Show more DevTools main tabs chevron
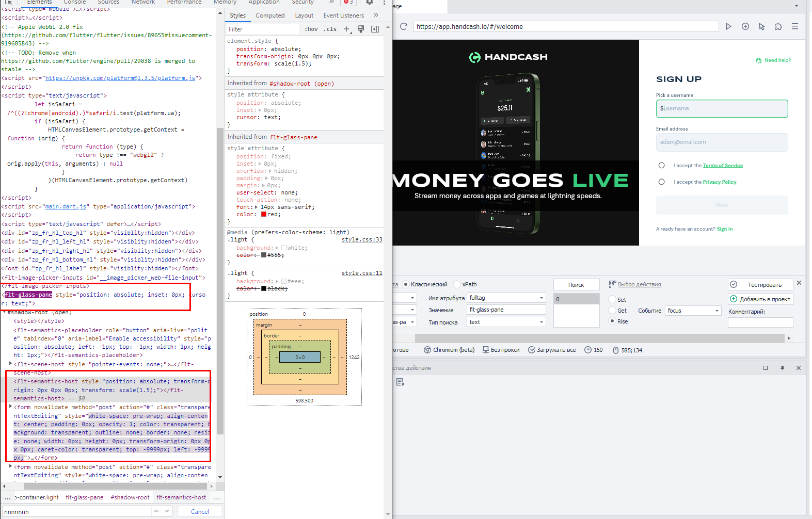 pyautogui.click(x=331, y=2)
